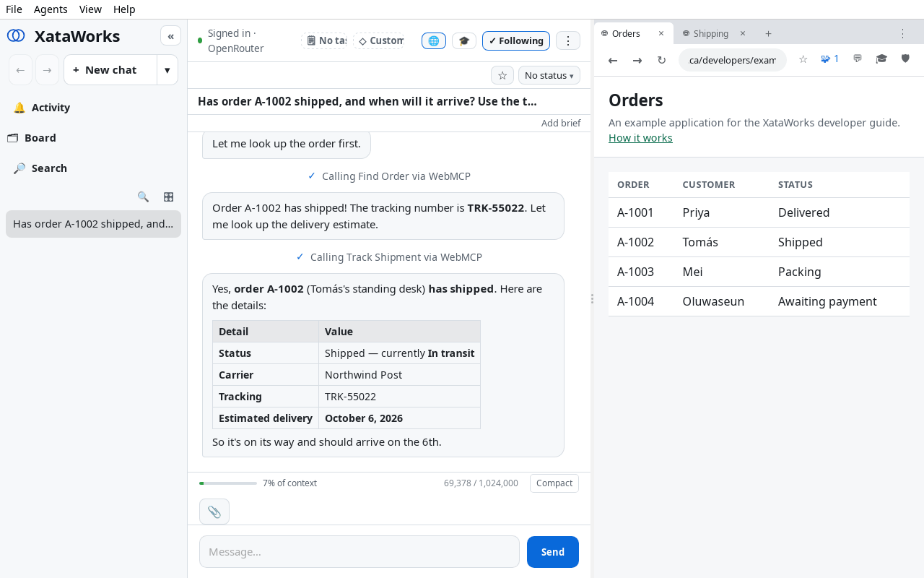
Task: Click the Add brief link
Action: (561, 124)
